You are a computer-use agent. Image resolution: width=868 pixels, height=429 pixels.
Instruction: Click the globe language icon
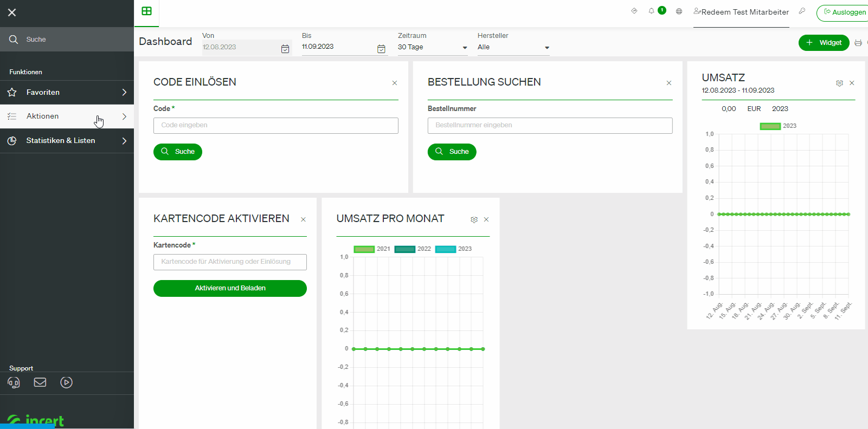tap(679, 11)
